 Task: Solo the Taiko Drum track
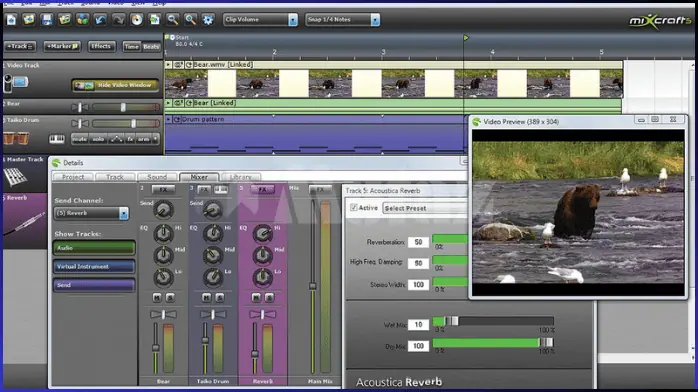[98, 139]
